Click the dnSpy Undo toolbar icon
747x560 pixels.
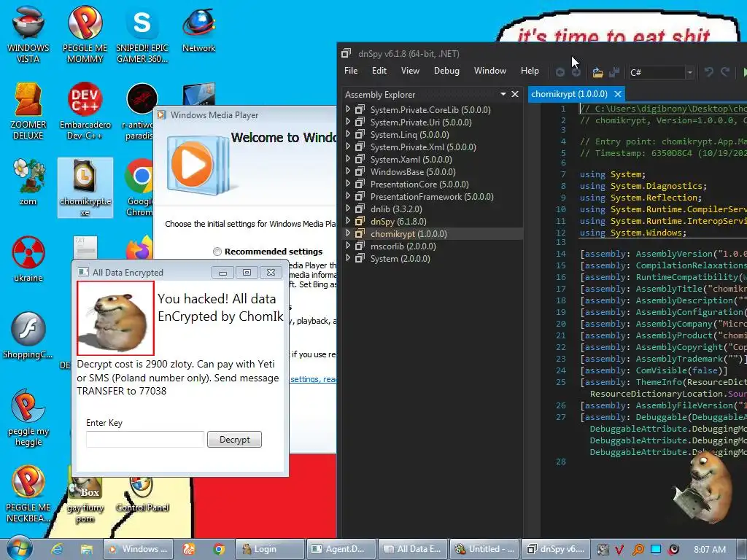pyautogui.click(x=709, y=72)
